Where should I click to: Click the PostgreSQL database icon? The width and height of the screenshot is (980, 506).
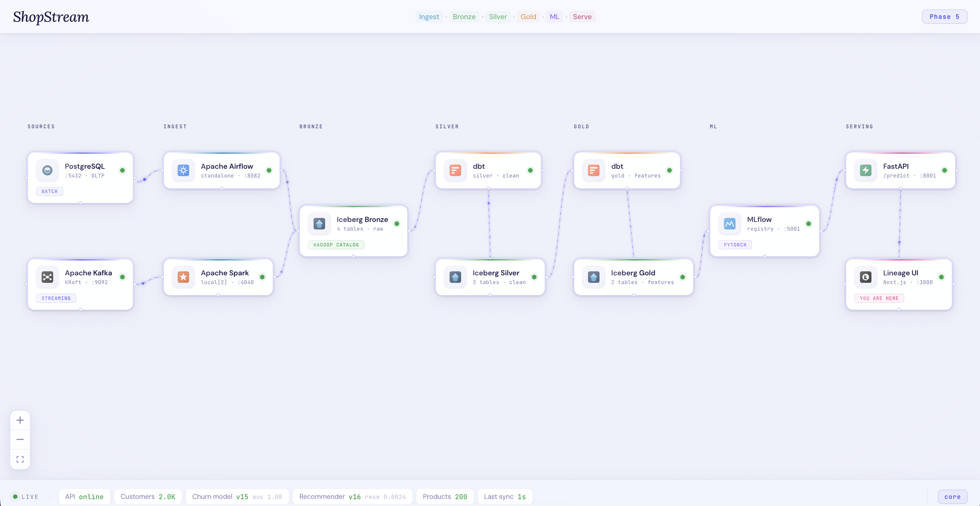point(47,170)
